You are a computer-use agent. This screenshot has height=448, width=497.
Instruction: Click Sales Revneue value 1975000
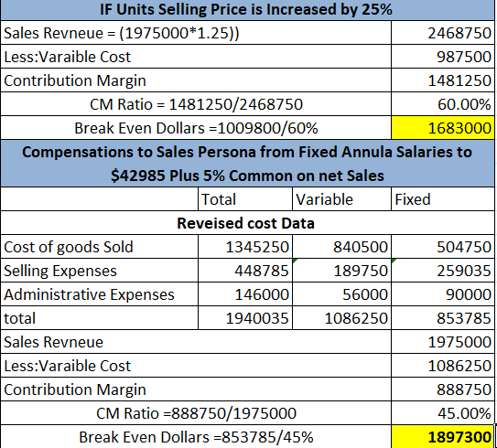443,342
